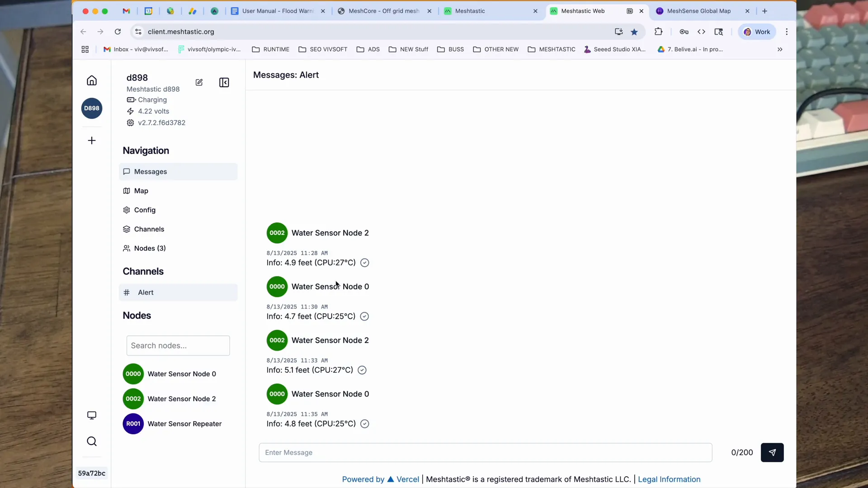Image resolution: width=868 pixels, height=488 pixels.
Task: Open RUNTIME bookmarks folder
Action: pos(270,49)
